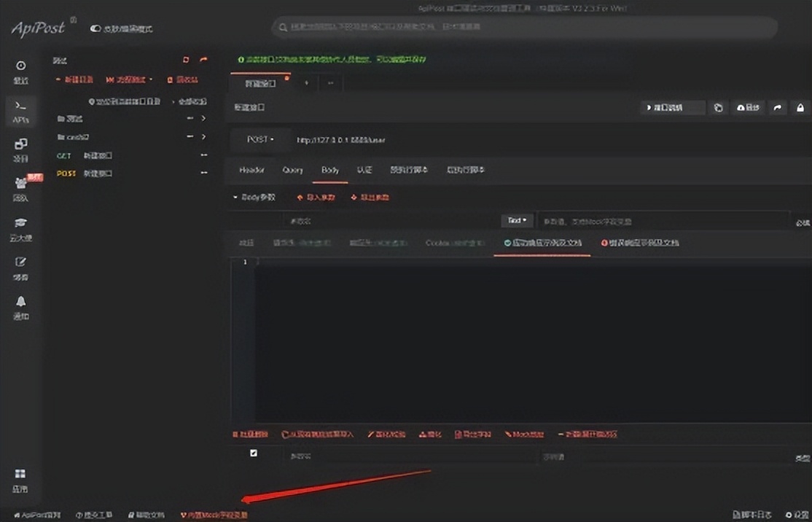812x522 pixels.
Task: Switch to the Header tab
Action: 251,169
